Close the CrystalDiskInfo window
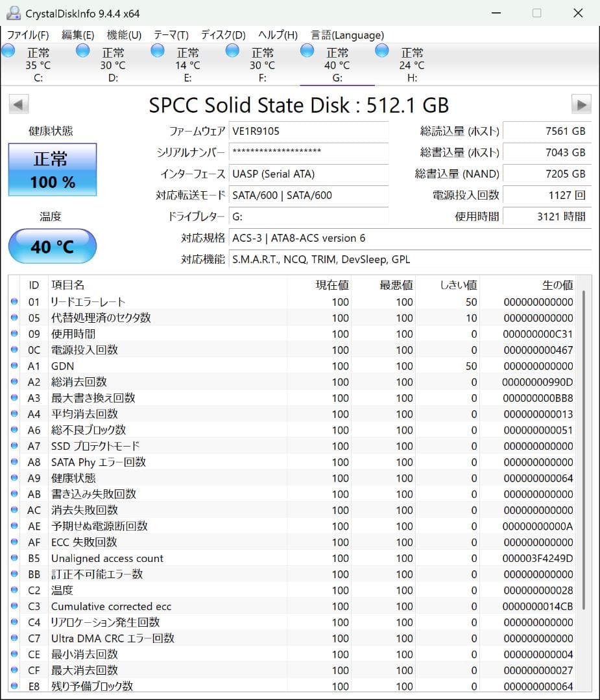Viewport: 600px width, 700px height. pos(578,13)
